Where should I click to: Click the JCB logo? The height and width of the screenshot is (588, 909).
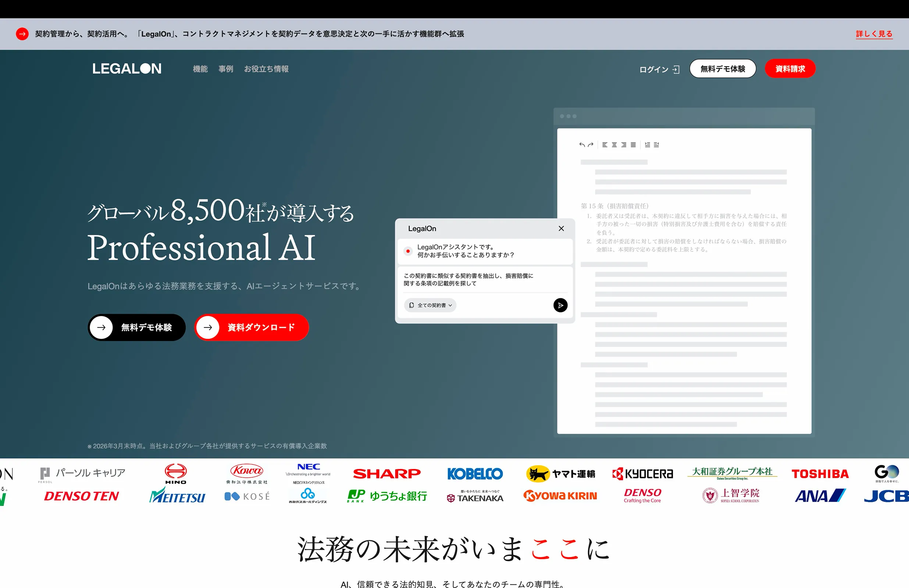[886, 496]
